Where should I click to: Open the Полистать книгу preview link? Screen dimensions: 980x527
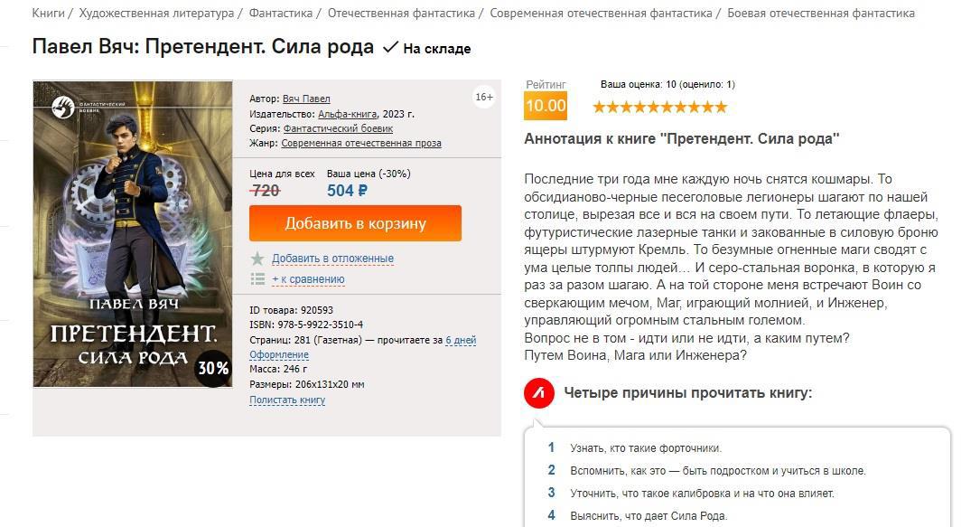pos(287,400)
